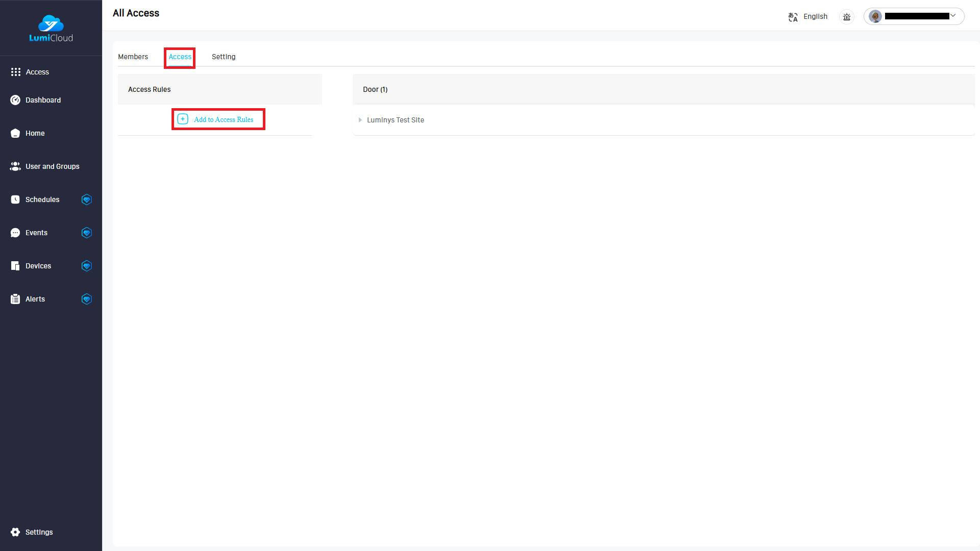This screenshot has height=551, width=980.
Task: Open the Access grid menu icon
Action: (x=15, y=72)
